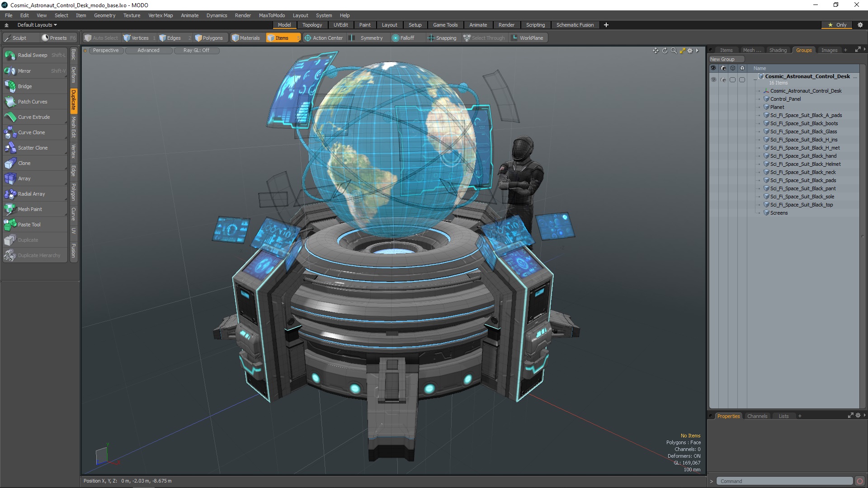The width and height of the screenshot is (868, 488).
Task: Switch to the Topology tab
Action: pyautogui.click(x=312, y=24)
